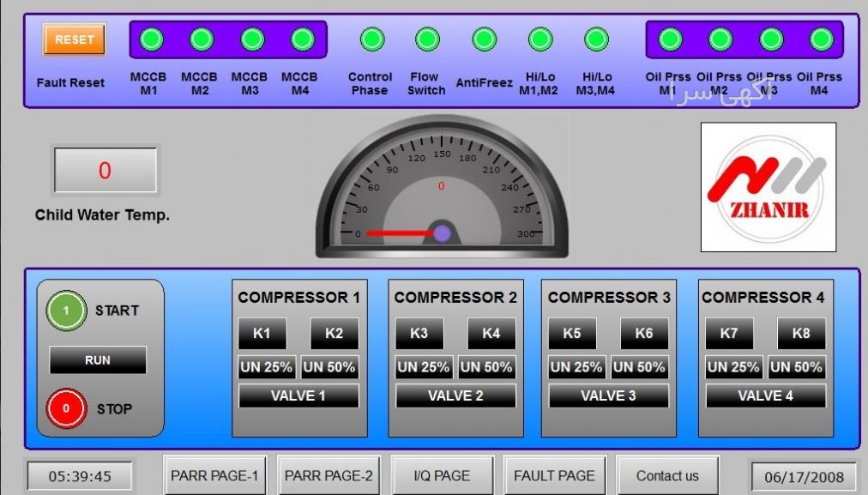Image resolution: width=868 pixels, height=495 pixels.
Task: Click the COMPRESSOR 3 panel title
Action: click(609, 298)
